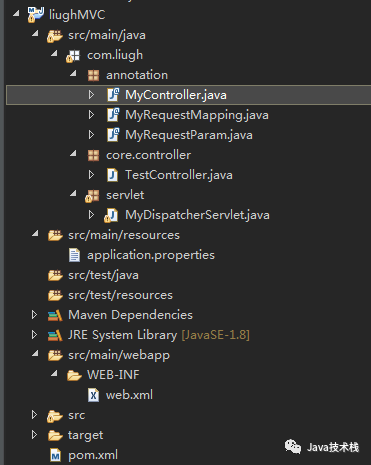
Task: Collapse the annotation package
Action: pos(73,73)
